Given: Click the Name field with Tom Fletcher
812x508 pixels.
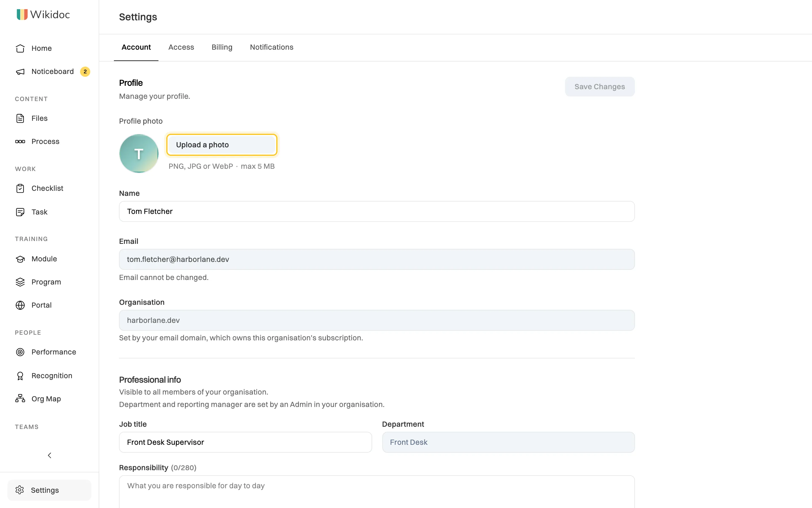Looking at the screenshot, I should (x=377, y=211).
